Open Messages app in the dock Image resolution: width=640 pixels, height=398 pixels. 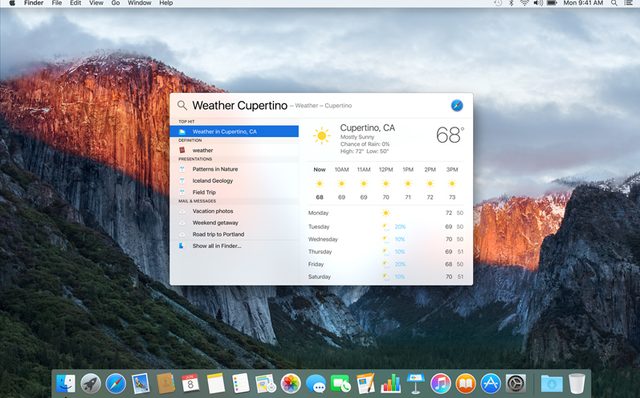316,384
